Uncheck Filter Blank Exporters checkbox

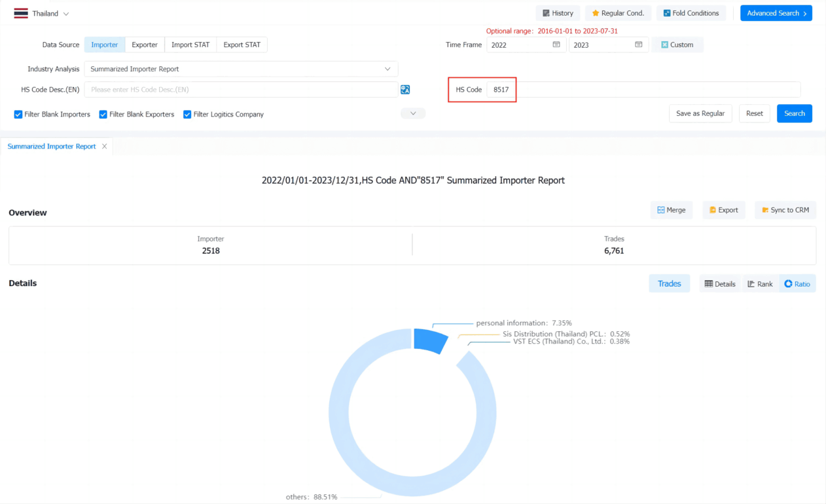click(103, 115)
